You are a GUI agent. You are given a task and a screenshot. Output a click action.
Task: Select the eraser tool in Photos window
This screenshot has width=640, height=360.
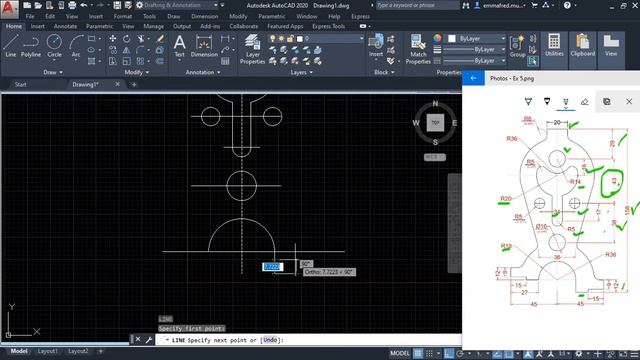pyautogui.click(x=584, y=102)
